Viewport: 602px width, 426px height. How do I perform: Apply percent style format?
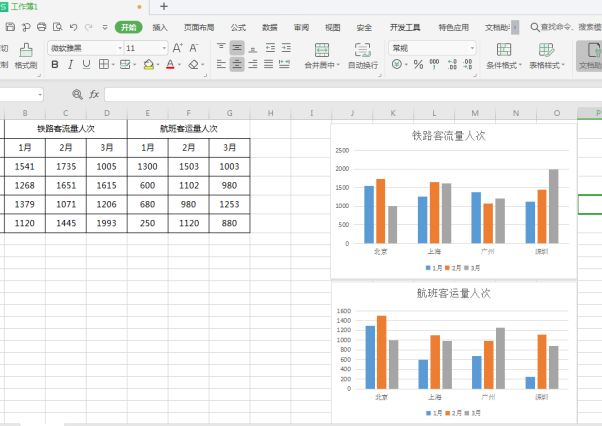(418, 64)
